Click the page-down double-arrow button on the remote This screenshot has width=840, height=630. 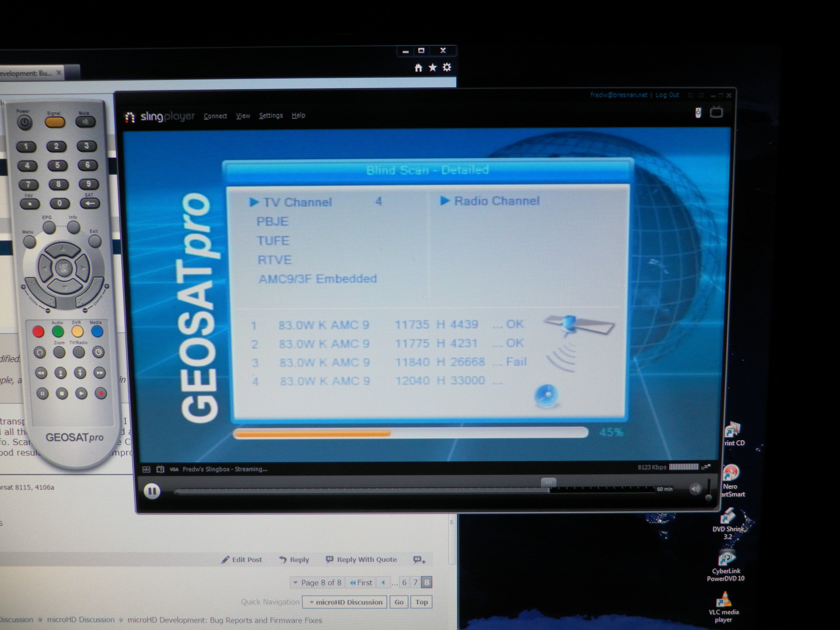80,373
